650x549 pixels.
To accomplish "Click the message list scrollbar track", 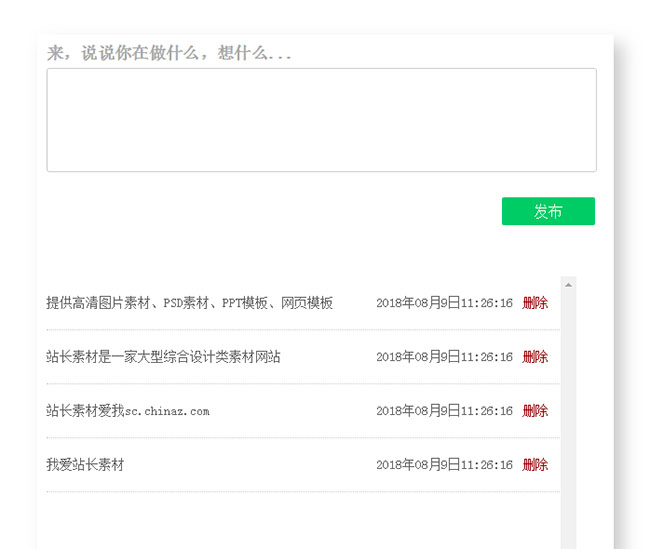I will click(x=568, y=420).
